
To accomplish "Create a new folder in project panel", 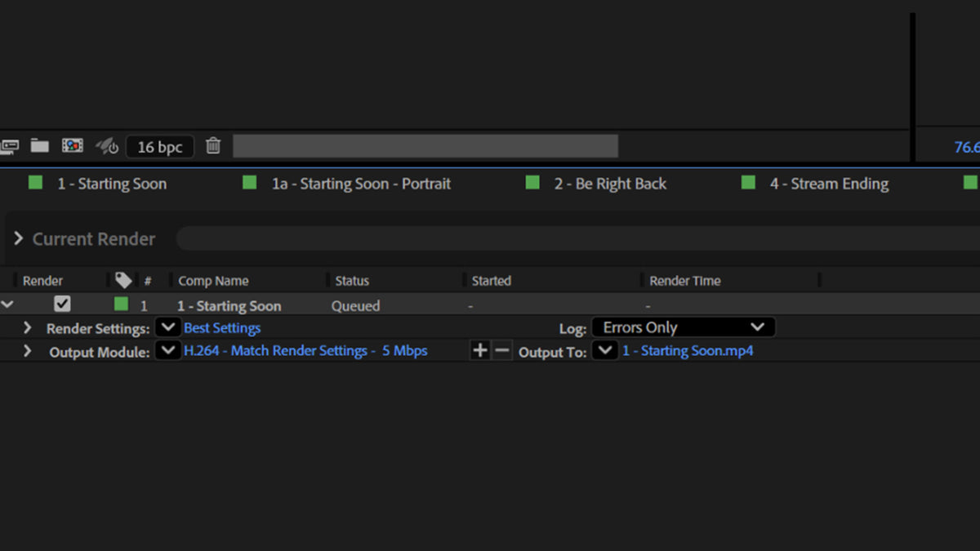I will tap(40, 146).
